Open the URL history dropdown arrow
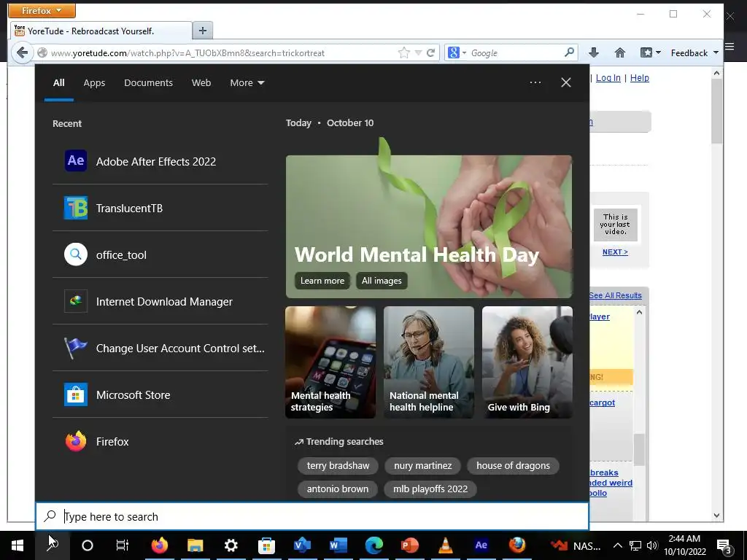 [x=418, y=52]
